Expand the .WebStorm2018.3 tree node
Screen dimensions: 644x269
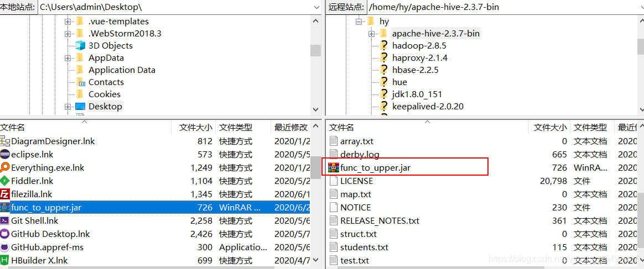coord(67,34)
